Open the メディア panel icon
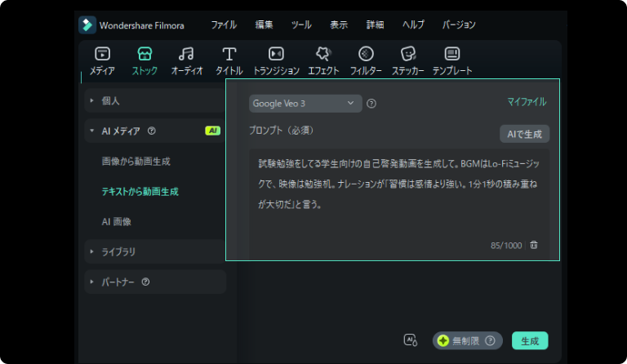The width and height of the screenshot is (627, 364). [102, 54]
